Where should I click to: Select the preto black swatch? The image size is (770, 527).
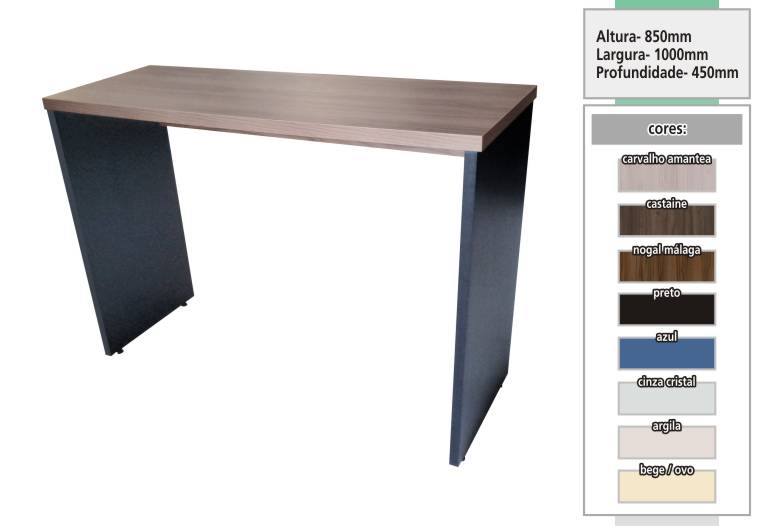pos(666,310)
